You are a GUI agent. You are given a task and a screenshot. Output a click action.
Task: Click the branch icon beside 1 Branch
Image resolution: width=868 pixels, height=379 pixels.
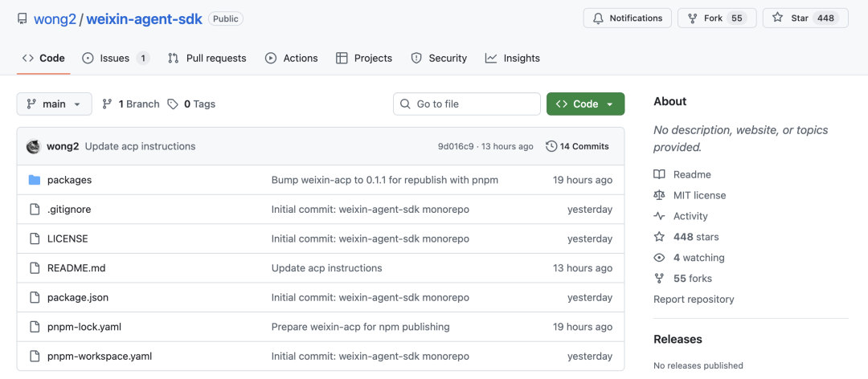coord(108,104)
